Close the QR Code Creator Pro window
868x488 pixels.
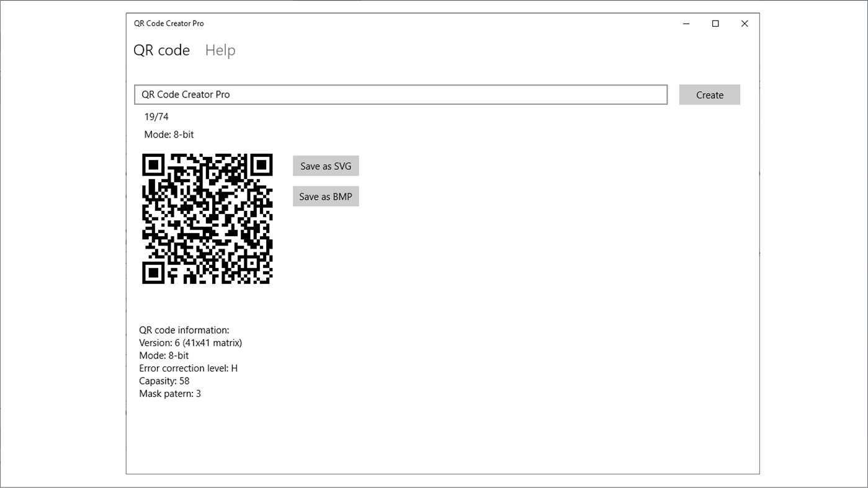744,23
